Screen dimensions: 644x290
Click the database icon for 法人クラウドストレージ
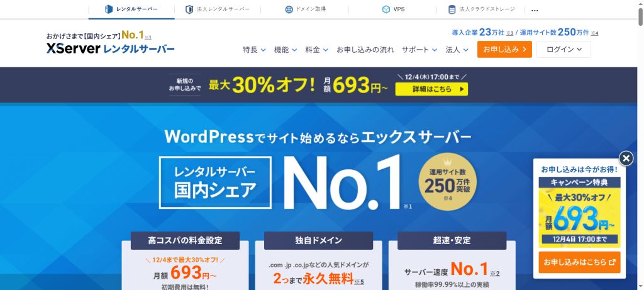pyautogui.click(x=452, y=9)
